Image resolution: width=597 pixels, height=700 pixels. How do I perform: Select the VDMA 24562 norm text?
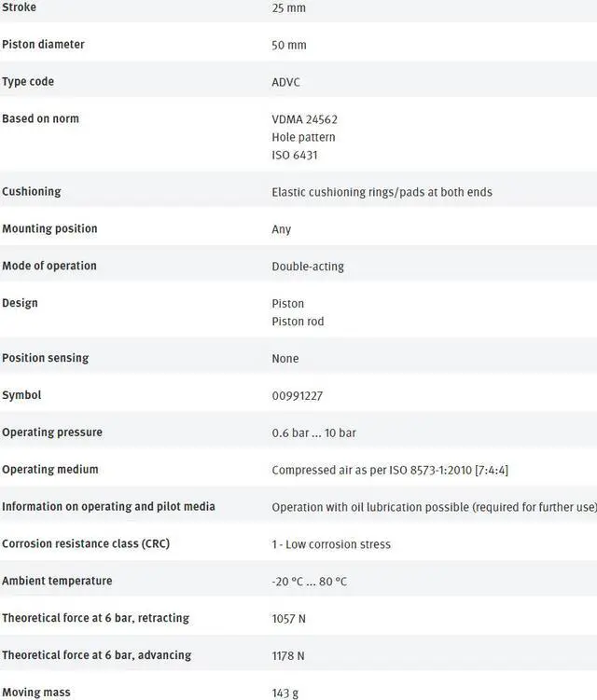pos(304,119)
